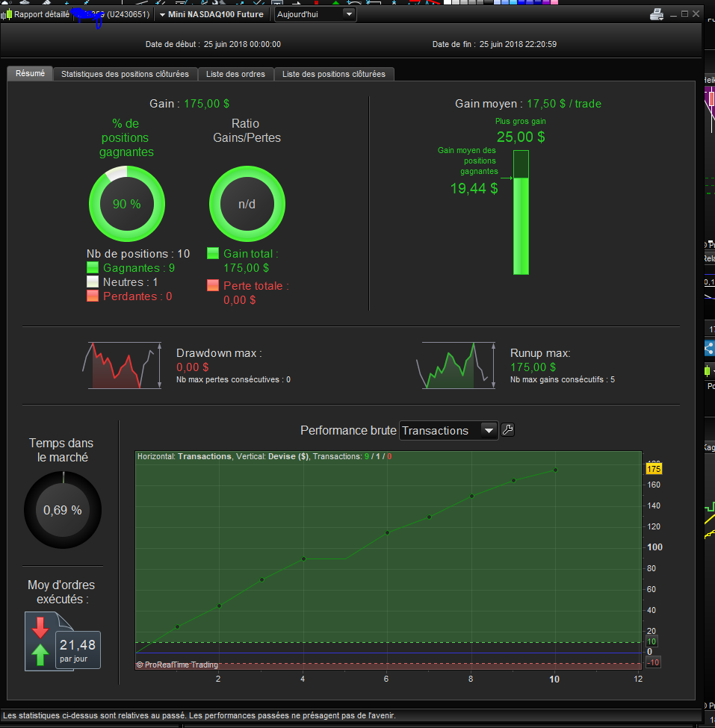Image resolution: width=715 pixels, height=728 pixels.
Task: Open the Transactions dropdown for Performance brute
Action: (449, 430)
